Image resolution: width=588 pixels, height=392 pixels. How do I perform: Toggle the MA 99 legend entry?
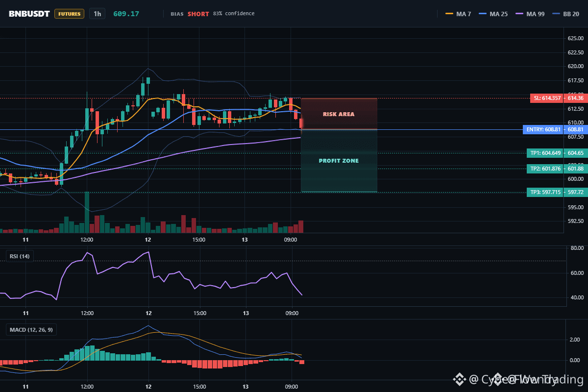click(x=531, y=14)
